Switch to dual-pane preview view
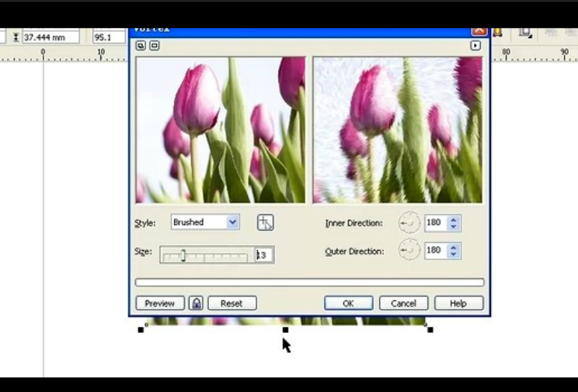Viewport: 578px width, 392px height. [141, 45]
